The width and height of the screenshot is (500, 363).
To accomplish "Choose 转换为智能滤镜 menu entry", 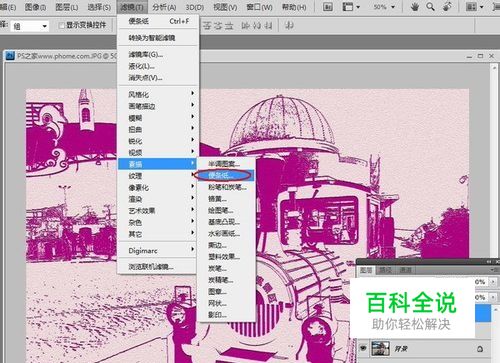I will tap(158, 38).
